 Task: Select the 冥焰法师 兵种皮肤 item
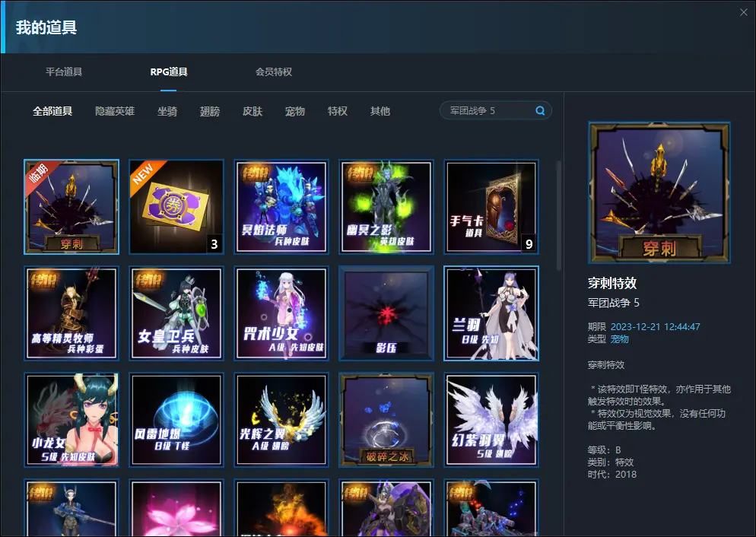[281, 207]
